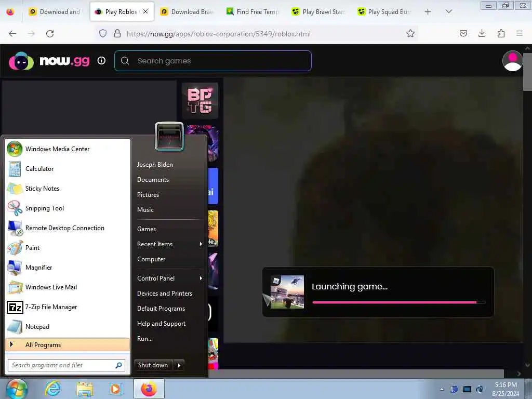Open Devices and Printers
The width and height of the screenshot is (532, 399).
165,294
